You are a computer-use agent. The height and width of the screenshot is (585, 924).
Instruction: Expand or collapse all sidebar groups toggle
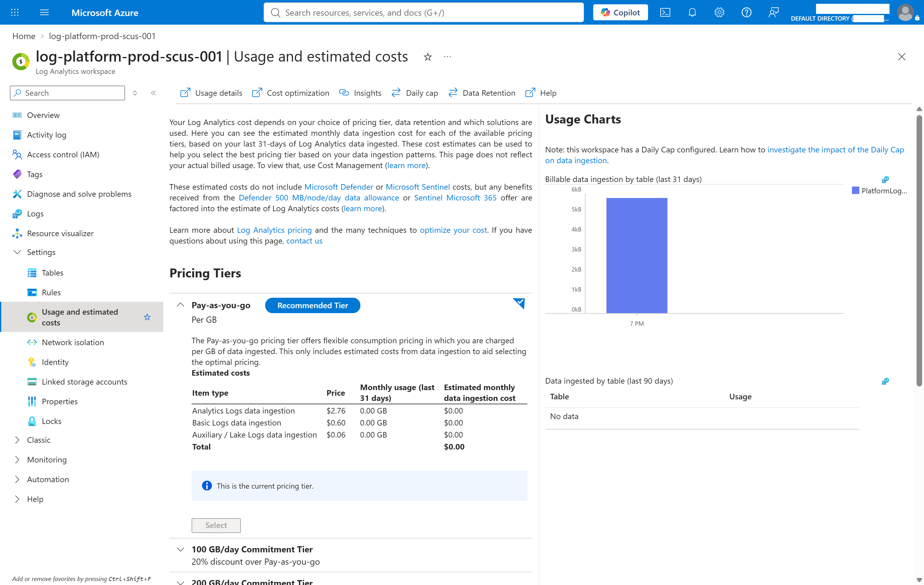click(x=135, y=93)
